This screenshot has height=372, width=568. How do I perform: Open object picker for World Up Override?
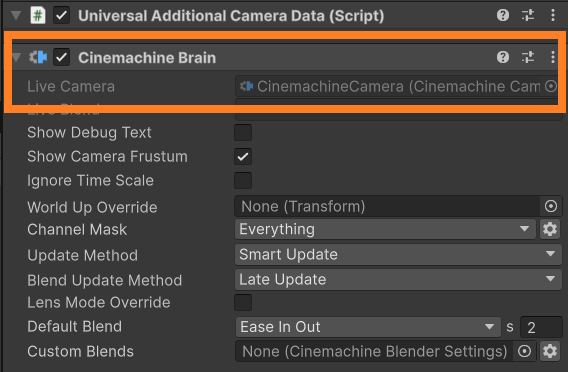[551, 206]
